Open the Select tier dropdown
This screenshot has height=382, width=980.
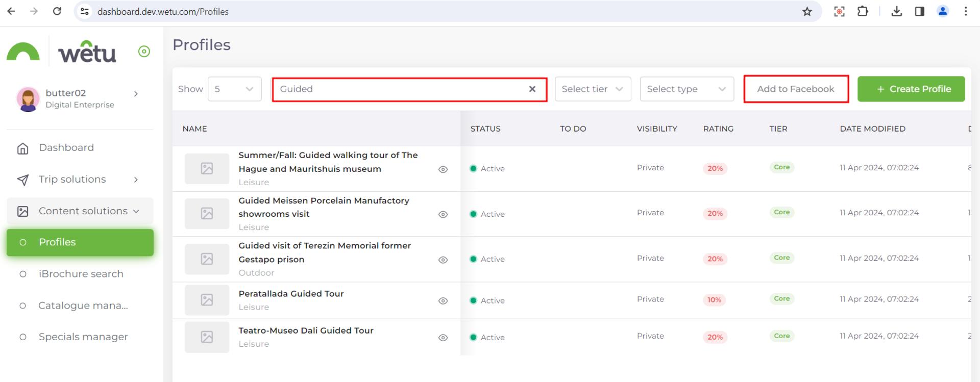click(593, 89)
